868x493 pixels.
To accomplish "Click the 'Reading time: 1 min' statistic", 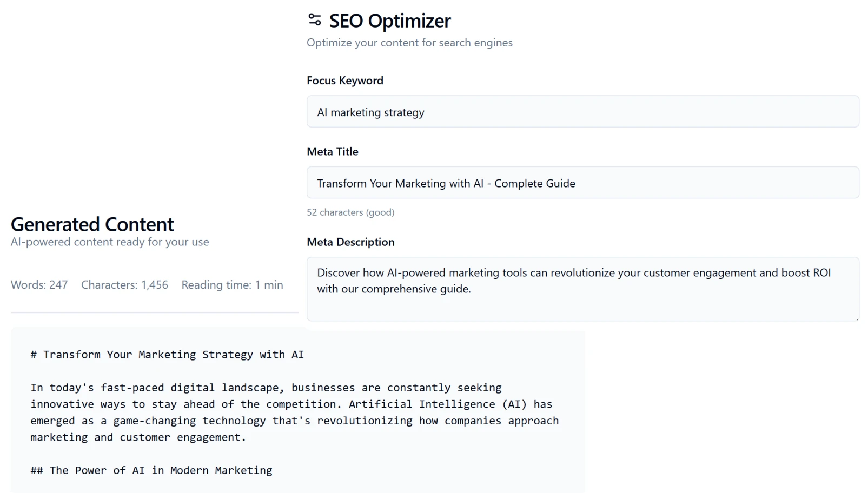I will pyautogui.click(x=232, y=284).
